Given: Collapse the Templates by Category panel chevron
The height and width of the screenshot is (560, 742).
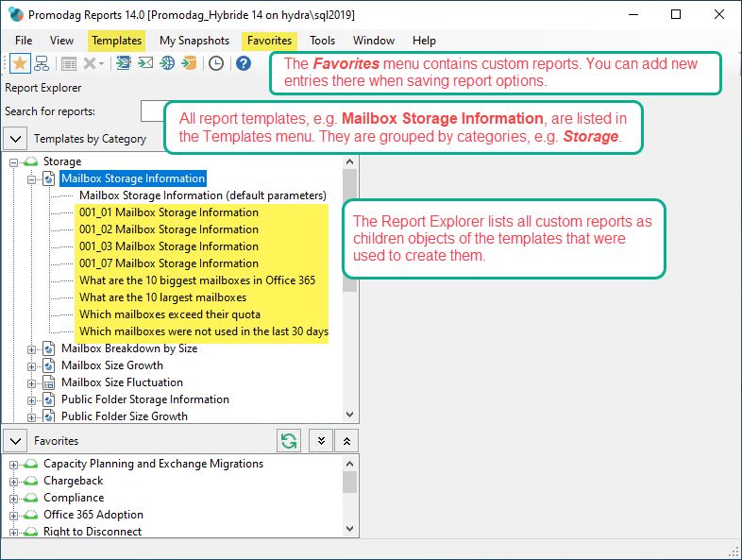Looking at the screenshot, I should [x=15, y=139].
